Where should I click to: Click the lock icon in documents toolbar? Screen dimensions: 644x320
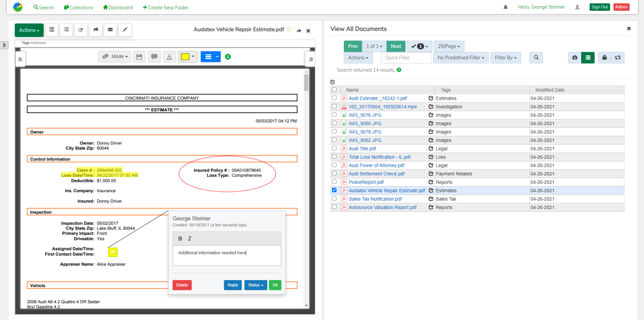tap(604, 58)
